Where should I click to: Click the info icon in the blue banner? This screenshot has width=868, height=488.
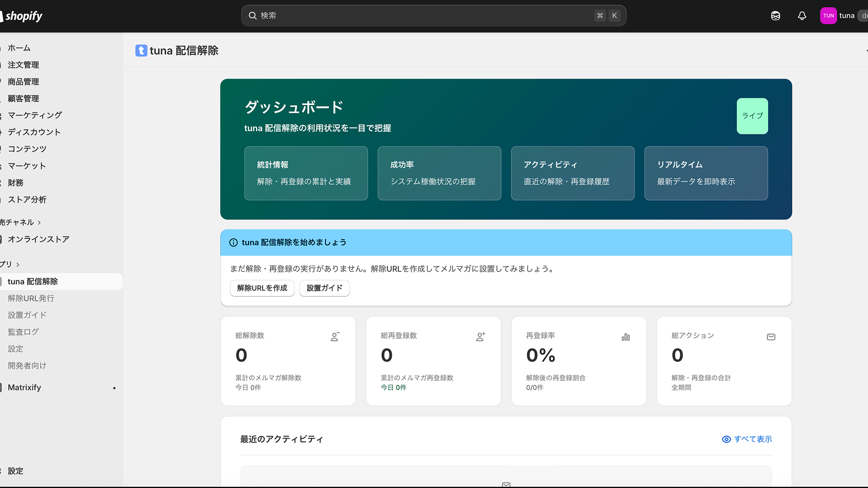click(233, 242)
